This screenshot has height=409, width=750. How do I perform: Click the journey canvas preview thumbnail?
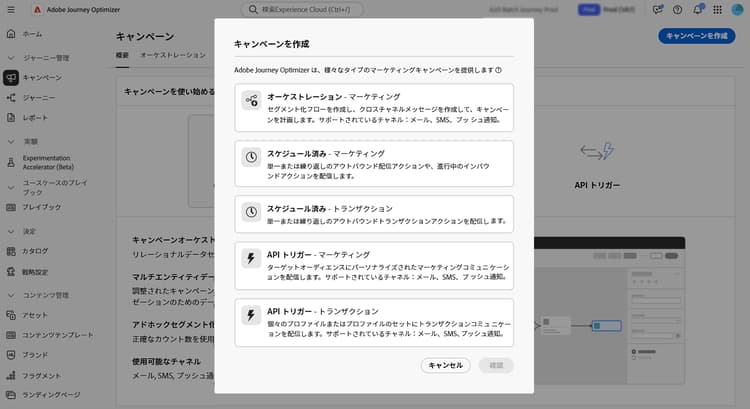pyautogui.click(x=609, y=311)
